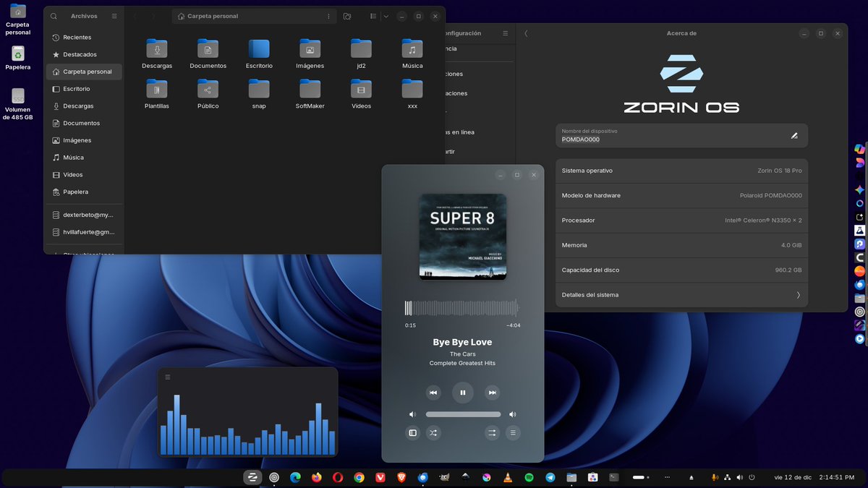This screenshot has height=488, width=868.
Task: Open Papelera from Archivos sidebar
Action: pos(84,192)
